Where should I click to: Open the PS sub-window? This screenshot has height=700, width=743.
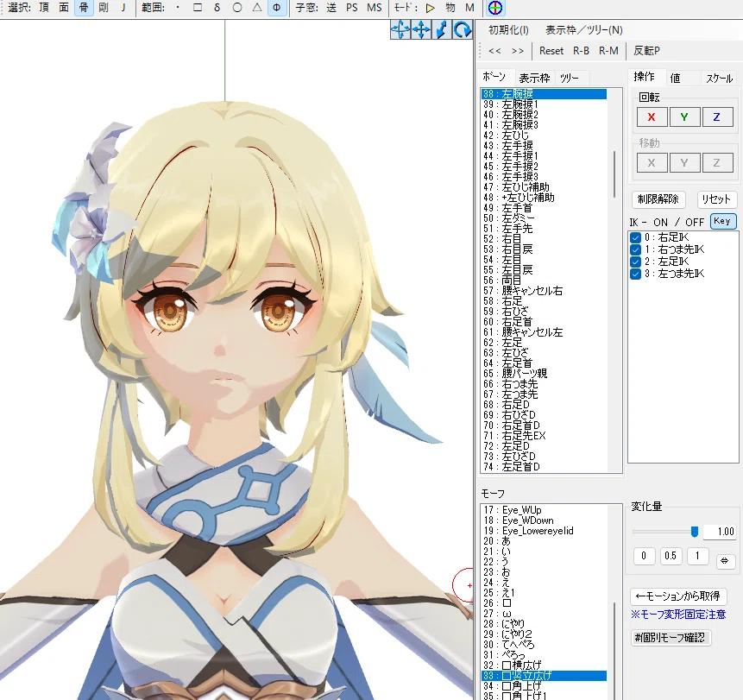[351, 8]
